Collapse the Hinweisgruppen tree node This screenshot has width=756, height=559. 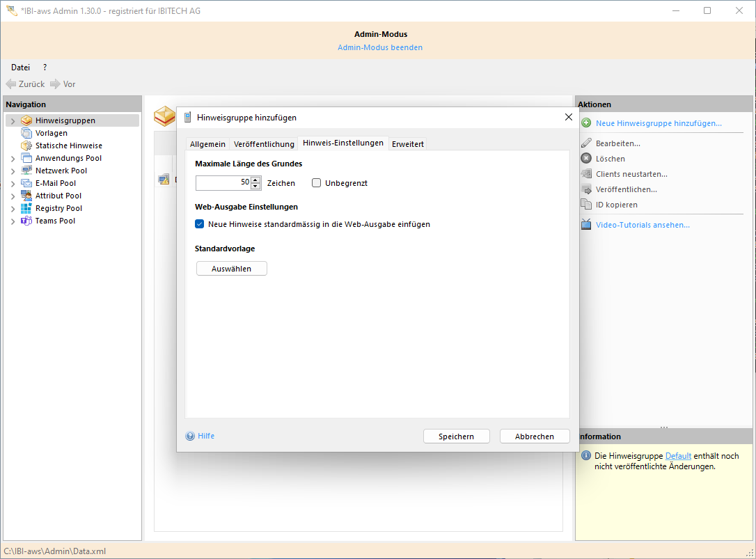coord(13,120)
